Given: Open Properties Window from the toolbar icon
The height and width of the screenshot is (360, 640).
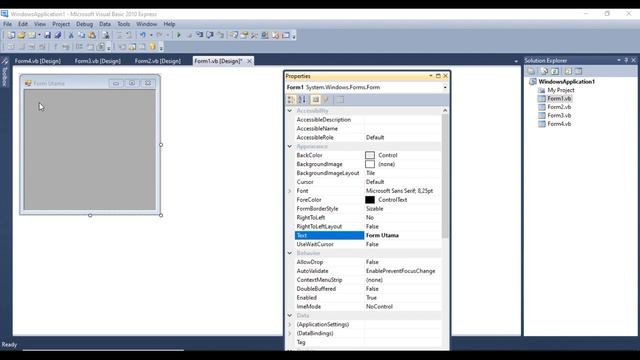Looking at the screenshot, I should (x=244, y=36).
